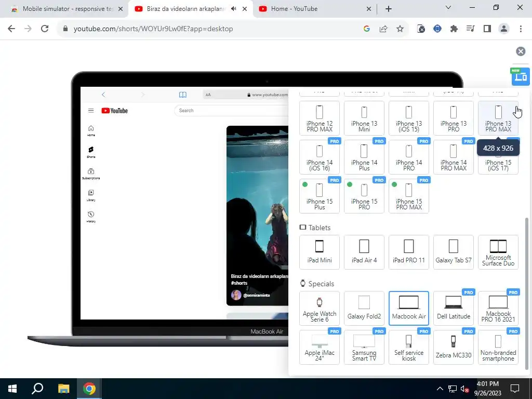532x399 pixels.
Task: Click the Shorts video thumbnail
Action: (257, 216)
